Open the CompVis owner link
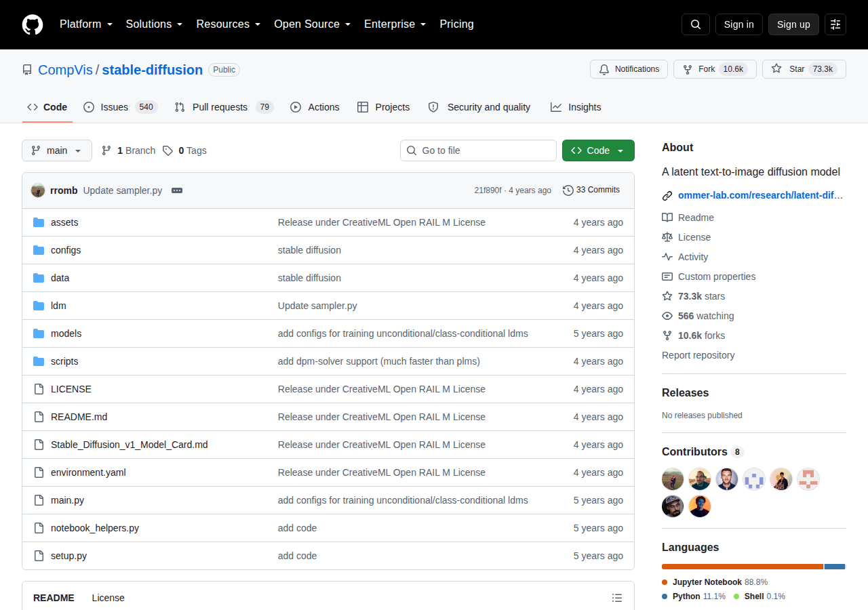Image resolution: width=868 pixels, height=610 pixels. point(65,70)
